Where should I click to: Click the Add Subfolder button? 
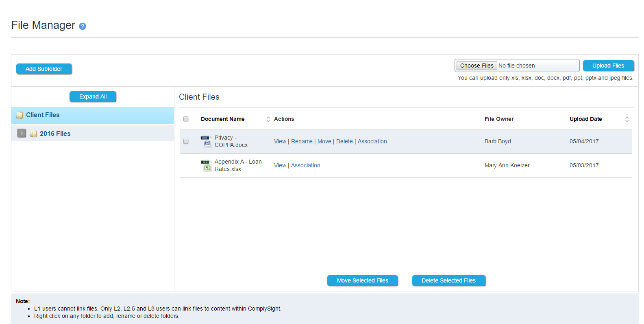[x=44, y=69]
